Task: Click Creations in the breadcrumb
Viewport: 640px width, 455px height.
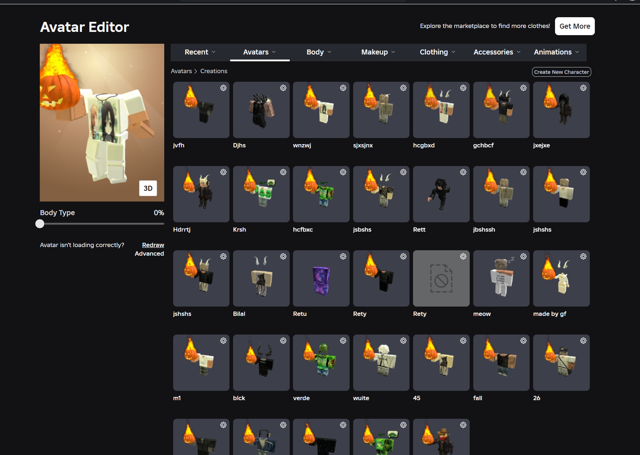Action: [213, 71]
